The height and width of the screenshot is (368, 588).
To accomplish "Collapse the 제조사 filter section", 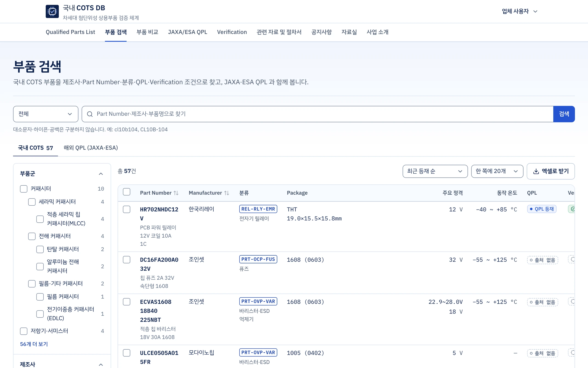I will pos(101,365).
